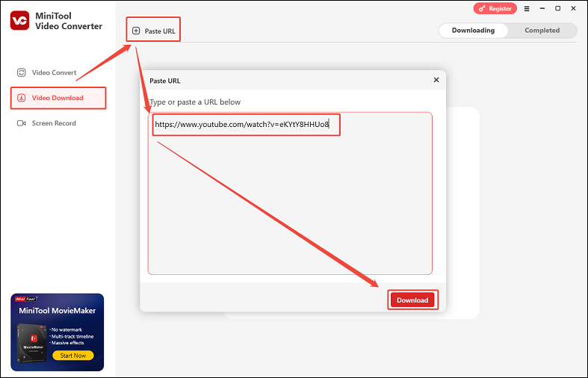Image resolution: width=588 pixels, height=378 pixels.
Task: Click the Paste URL toolbar label
Action: [160, 31]
